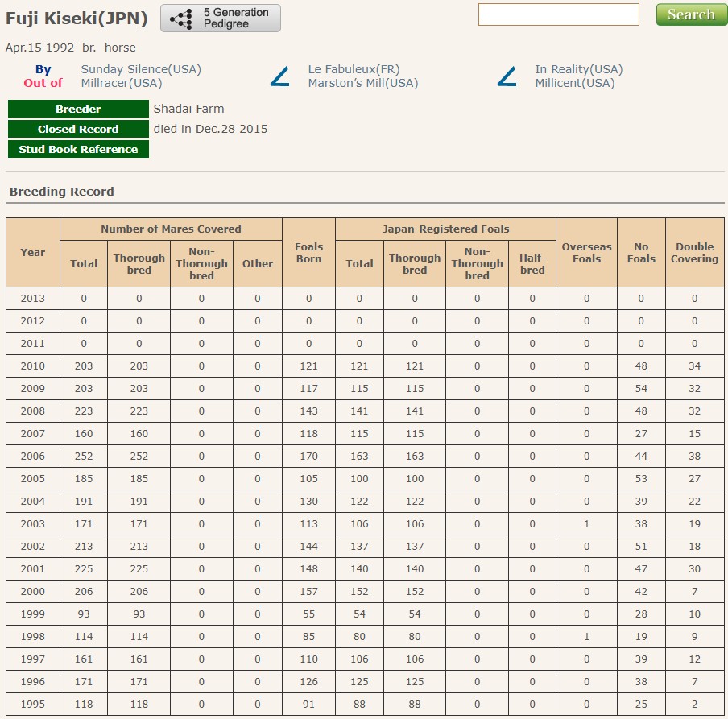The height and width of the screenshot is (719, 728).
Task: Visit the Millicent(USA) page
Action: click(x=574, y=83)
